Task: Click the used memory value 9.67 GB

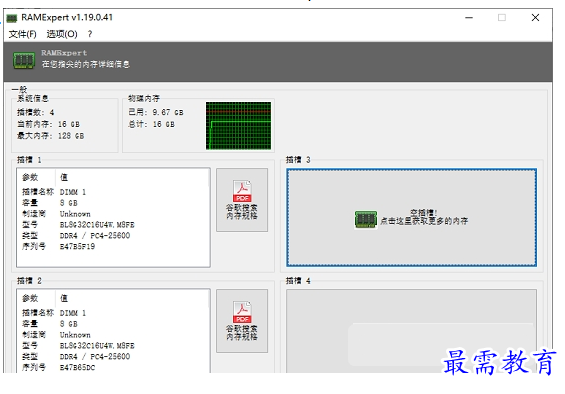Action: coord(168,112)
